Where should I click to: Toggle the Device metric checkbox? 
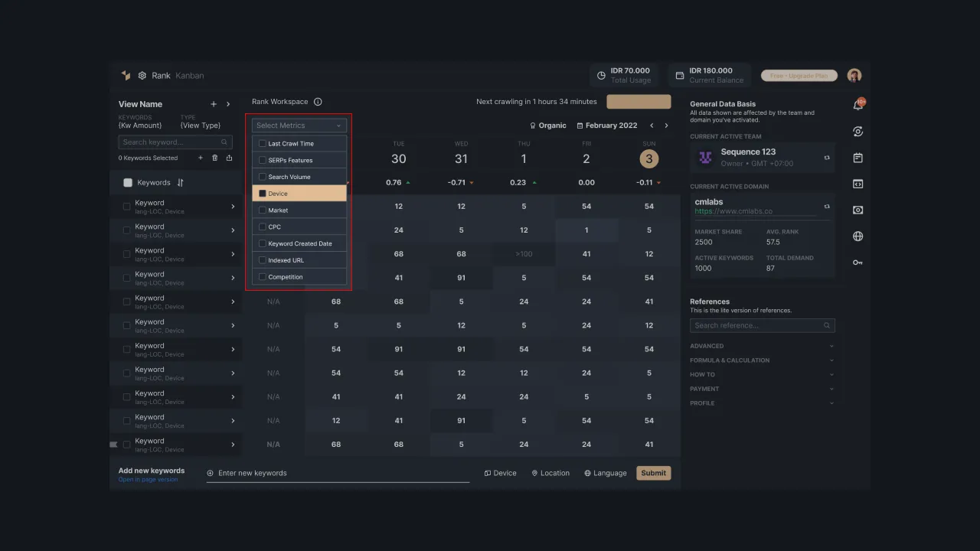[x=263, y=194]
